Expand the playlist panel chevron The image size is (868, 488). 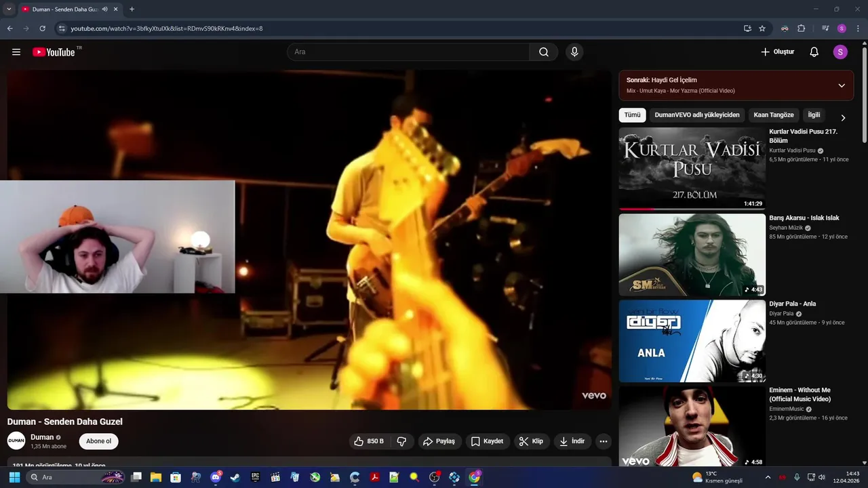tap(842, 85)
